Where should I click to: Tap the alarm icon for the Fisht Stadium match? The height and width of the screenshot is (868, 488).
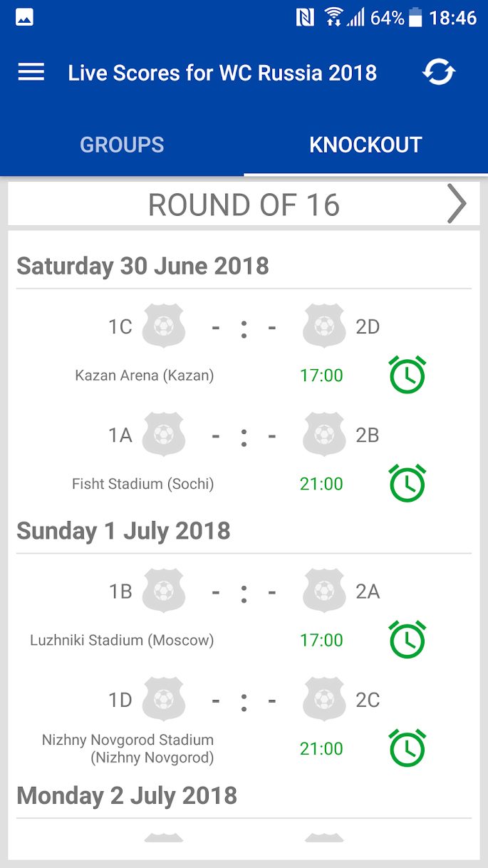[406, 483]
